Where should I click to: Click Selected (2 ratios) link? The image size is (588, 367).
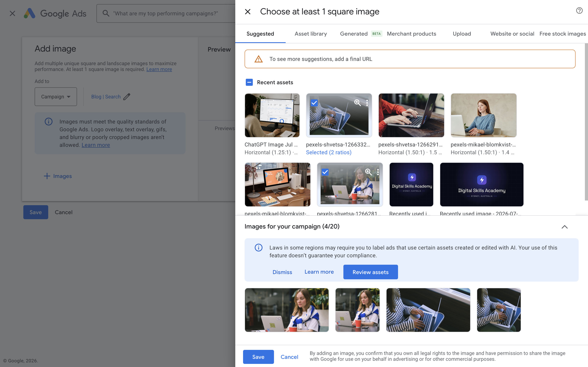click(329, 152)
